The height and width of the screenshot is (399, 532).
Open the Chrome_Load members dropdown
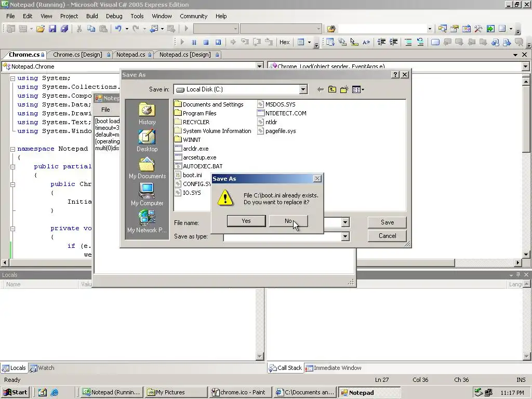(526, 66)
